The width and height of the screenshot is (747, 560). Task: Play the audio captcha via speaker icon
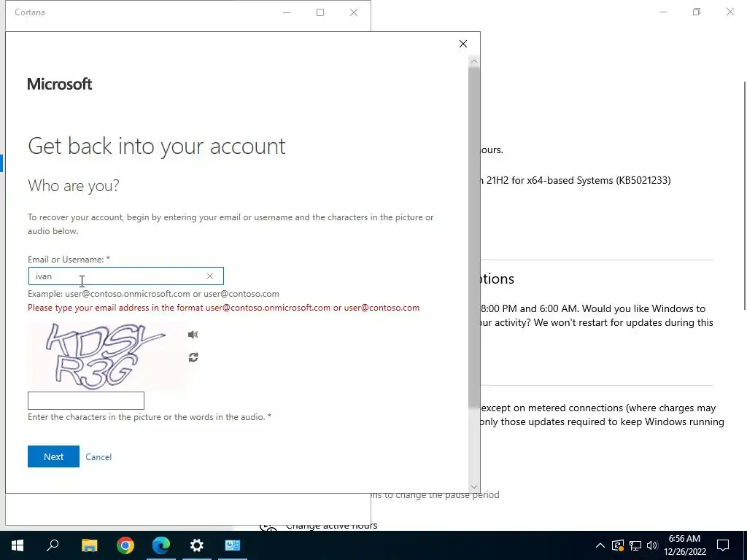point(193,335)
